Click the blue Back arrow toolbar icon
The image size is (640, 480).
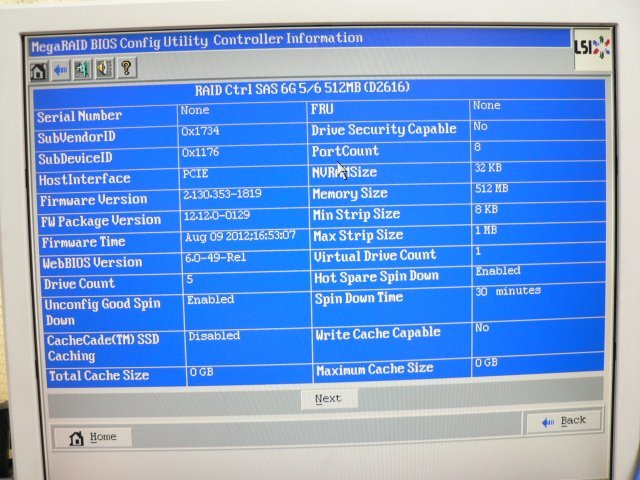click(61, 70)
